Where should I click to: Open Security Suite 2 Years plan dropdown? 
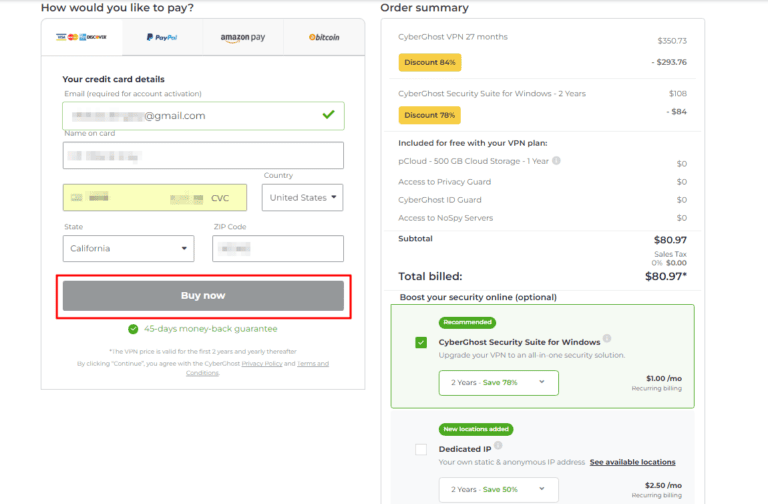pos(498,382)
